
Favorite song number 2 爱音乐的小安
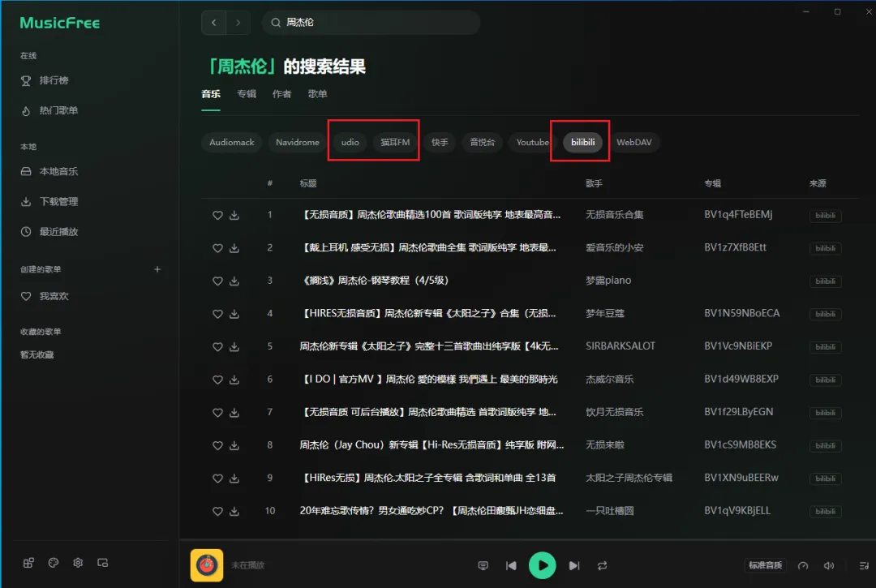click(x=217, y=248)
